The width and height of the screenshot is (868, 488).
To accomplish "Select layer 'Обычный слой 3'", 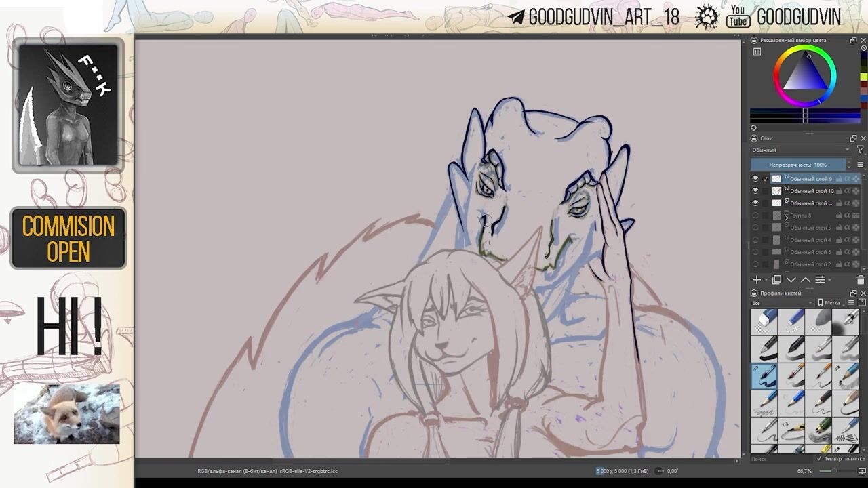I will click(810, 252).
